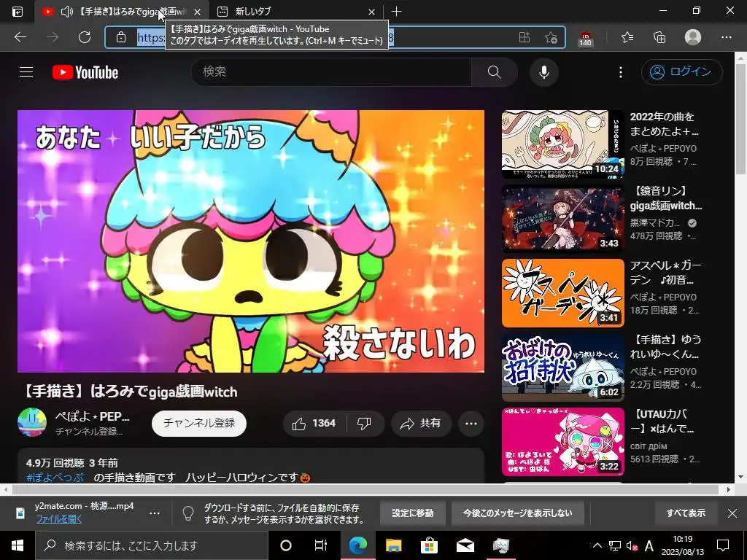The width and height of the screenshot is (747, 560).
Task: Open UTAUカバー ×はんで video thumbnail
Action: (x=562, y=441)
